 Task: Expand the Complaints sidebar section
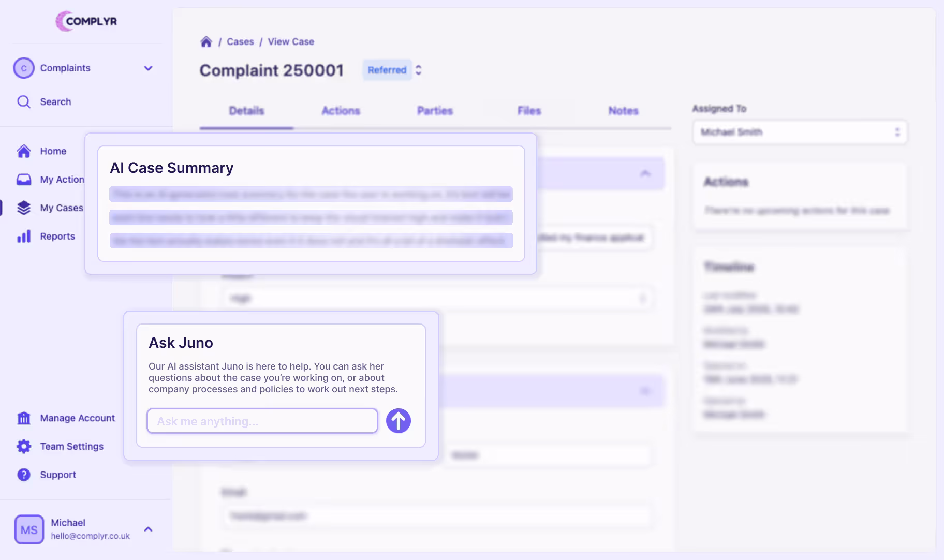coord(149,68)
